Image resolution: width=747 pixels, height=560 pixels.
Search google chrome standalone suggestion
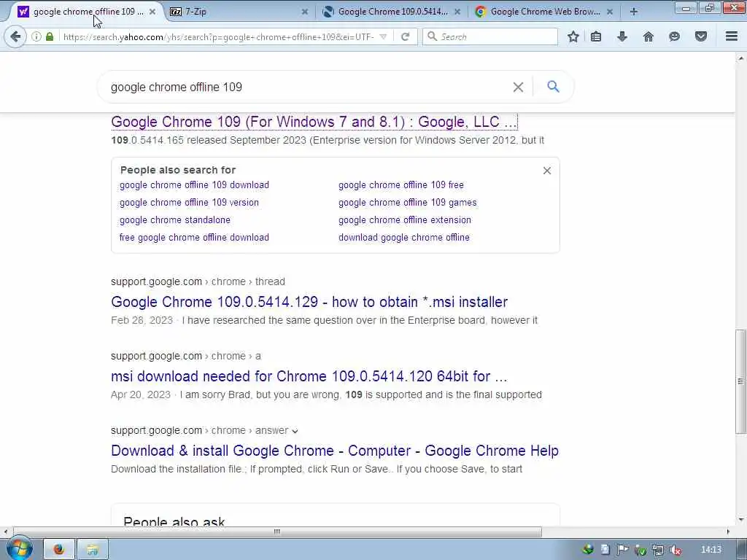tap(175, 220)
